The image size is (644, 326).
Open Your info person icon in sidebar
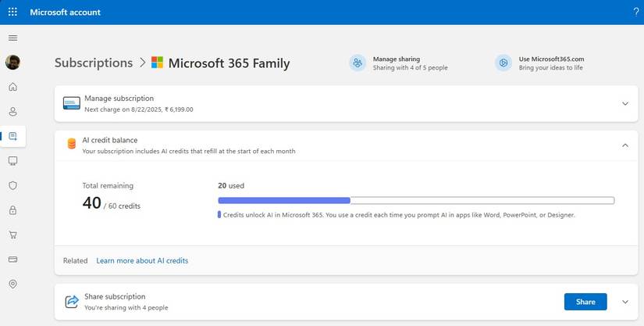point(12,112)
